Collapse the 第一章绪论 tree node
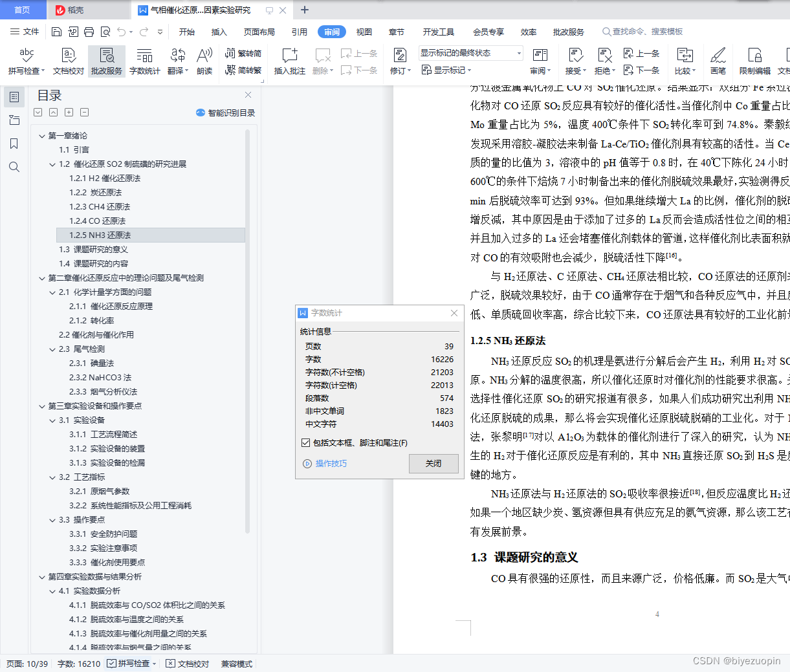This screenshot has height=672, width=790. [x=42, y=136]
